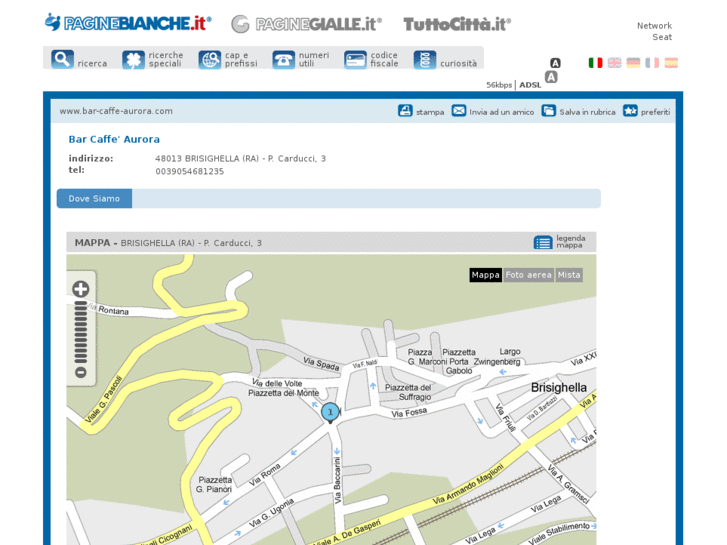727x545 pixels.
Task: Click the Viale G. Pascoli street label
Action: (103, 399)
